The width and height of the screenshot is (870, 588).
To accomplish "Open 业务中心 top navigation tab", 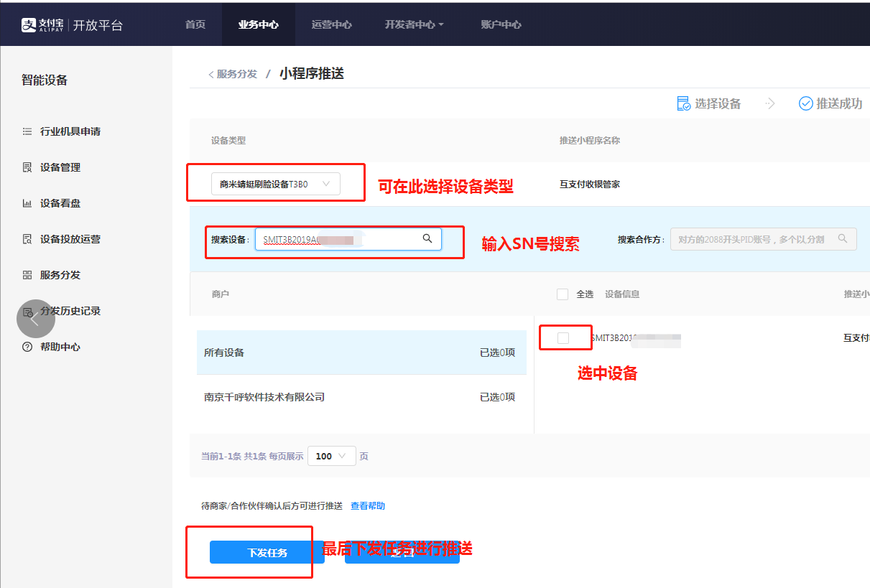I will [x=258, y=24].
